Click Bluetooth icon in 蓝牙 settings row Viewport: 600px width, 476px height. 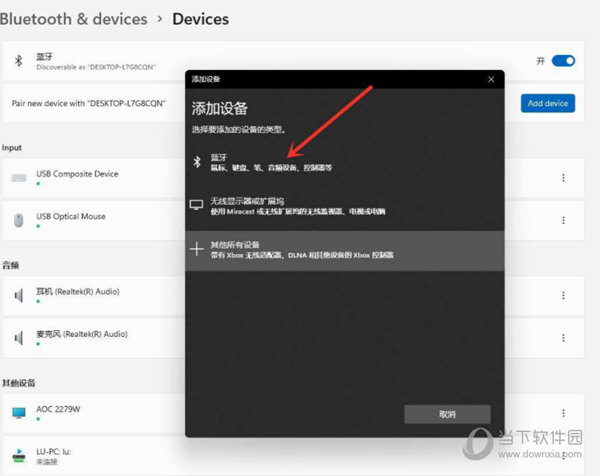point(18,60)
